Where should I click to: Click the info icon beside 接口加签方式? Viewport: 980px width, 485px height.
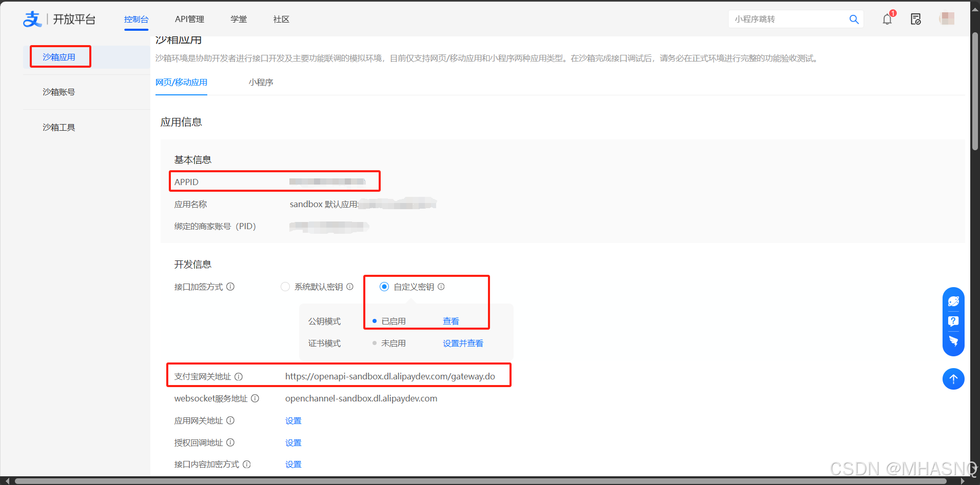click(230, 287)
